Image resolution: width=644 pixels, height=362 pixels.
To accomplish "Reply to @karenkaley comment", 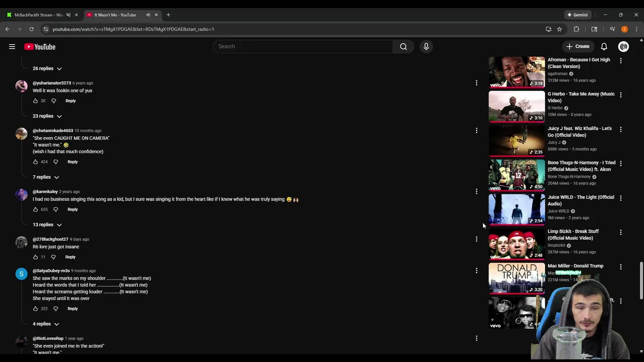I will coord(72,209).
